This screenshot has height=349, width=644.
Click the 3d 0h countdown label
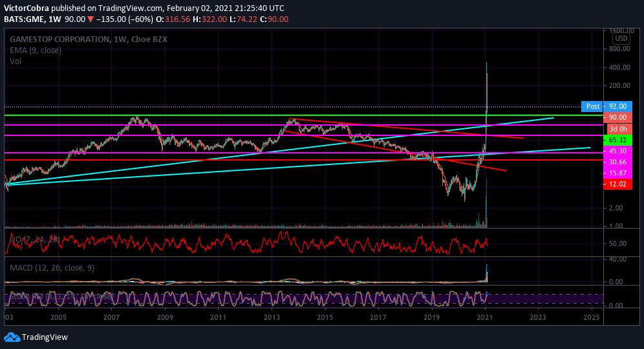coord(617,129)
